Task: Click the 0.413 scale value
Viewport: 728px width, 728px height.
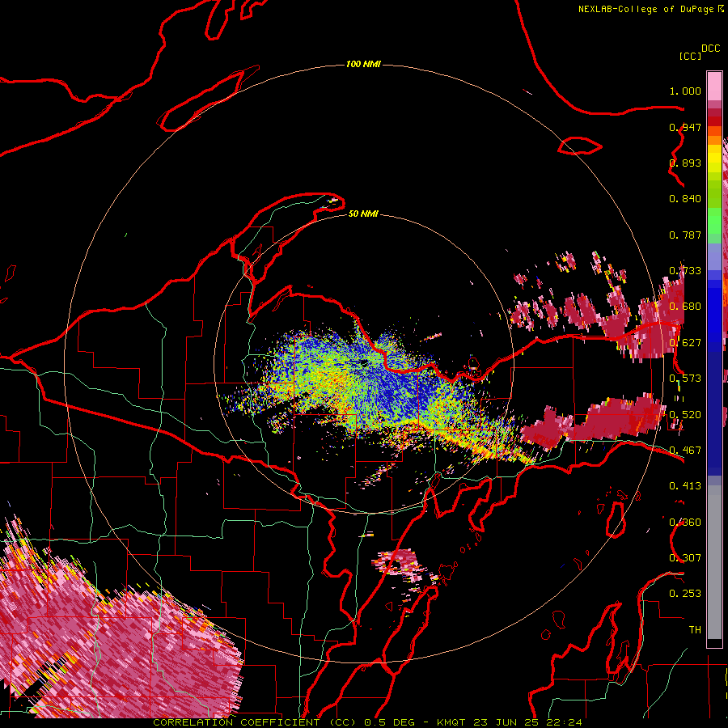Action: pos(685,486)
